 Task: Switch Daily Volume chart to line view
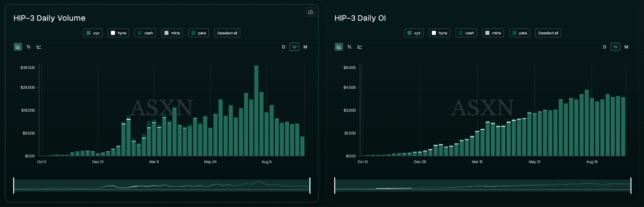[39, 47]
